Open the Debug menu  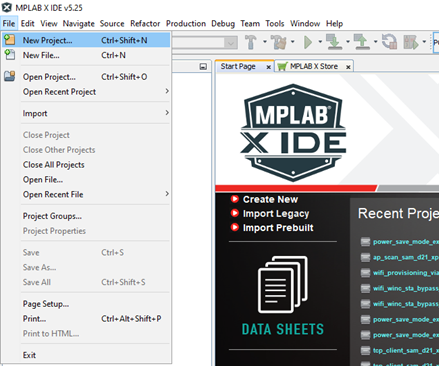(223, 24)
